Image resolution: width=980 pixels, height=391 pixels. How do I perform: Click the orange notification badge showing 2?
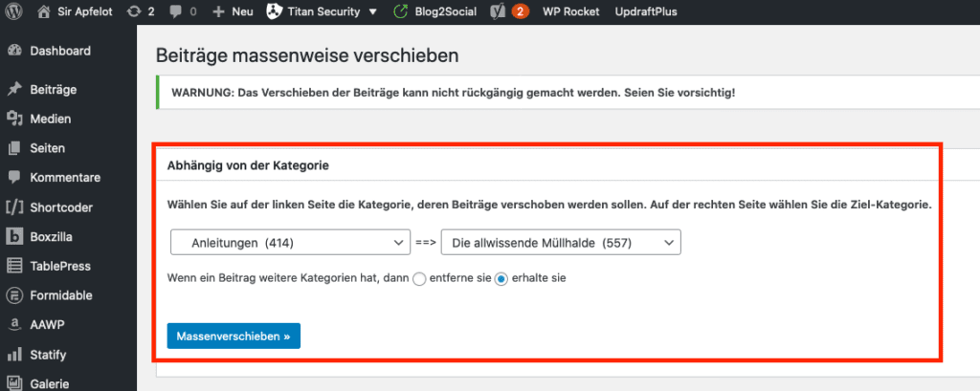point(520,11)
